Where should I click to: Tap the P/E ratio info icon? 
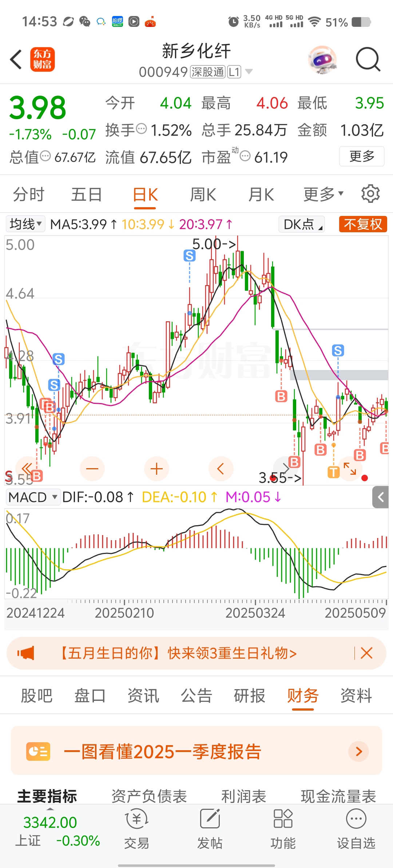point(245,156)
